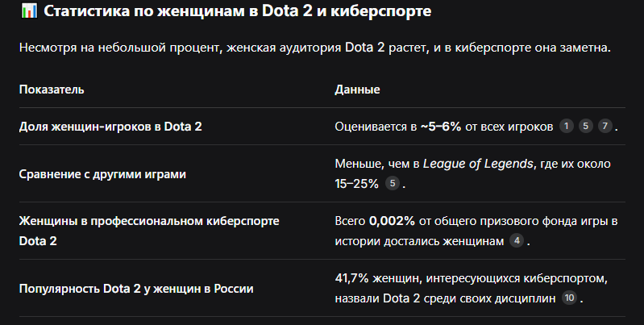This screenshot has height=325, width=644.
Task: Open citation 1 in the player share row
Action: [567, 126]
